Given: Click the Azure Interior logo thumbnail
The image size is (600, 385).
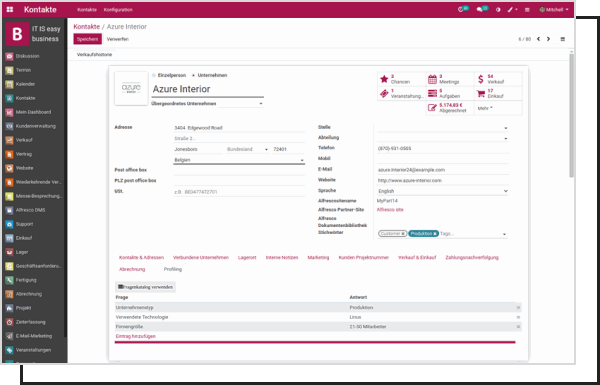Looking at the screenshot, I should 131,88.
